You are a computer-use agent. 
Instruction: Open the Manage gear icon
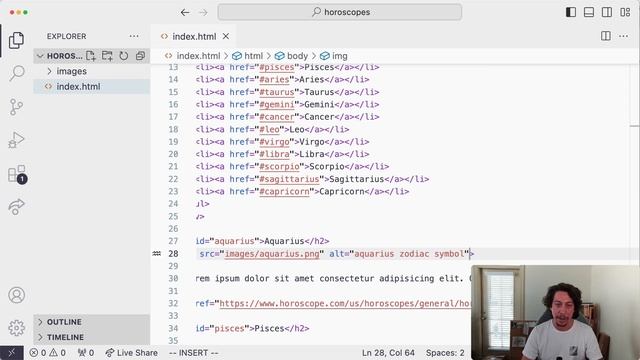pos(17,327)
